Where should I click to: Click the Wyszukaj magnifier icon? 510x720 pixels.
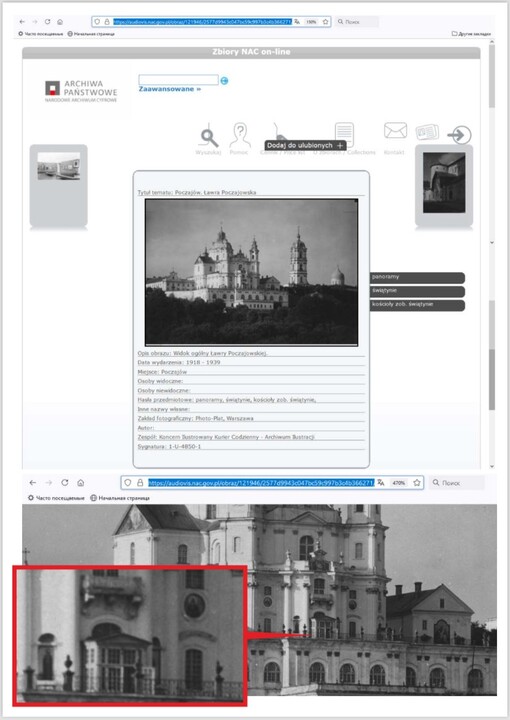tap(209, 137)
